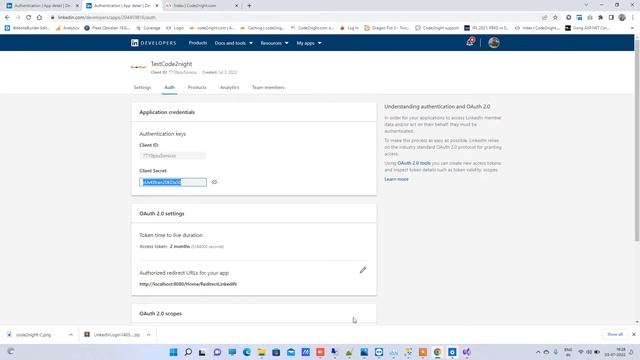Select the Auth tab
This screenshot has height=360, width=640.
[x=169, y=87]
